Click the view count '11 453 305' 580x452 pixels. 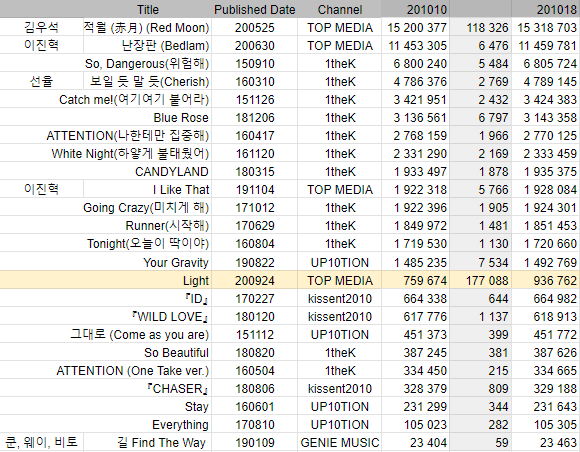(x=417, y=46)
